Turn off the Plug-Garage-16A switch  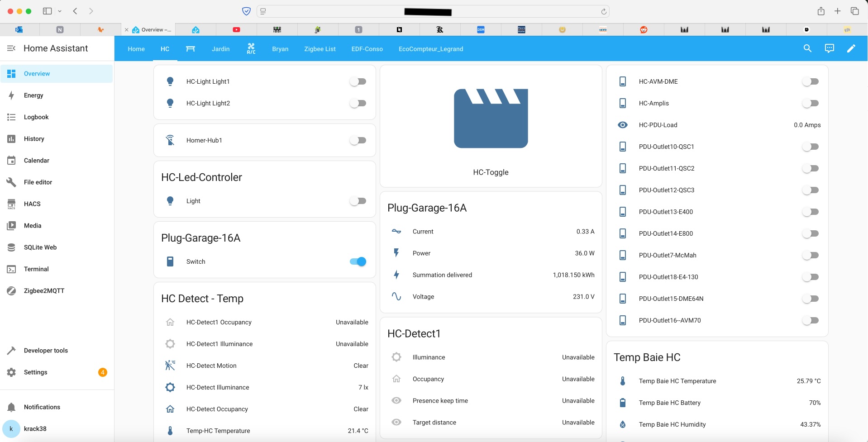tap(358, 261)
